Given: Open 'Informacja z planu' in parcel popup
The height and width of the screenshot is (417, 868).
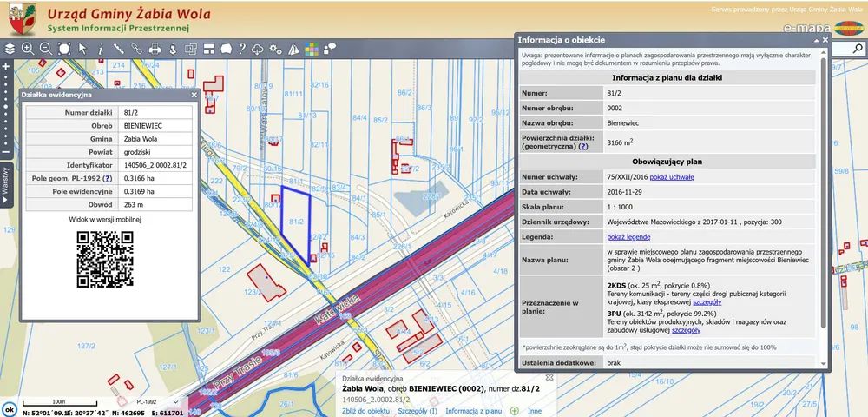Looking at the screenshot, I should (473, 410).
